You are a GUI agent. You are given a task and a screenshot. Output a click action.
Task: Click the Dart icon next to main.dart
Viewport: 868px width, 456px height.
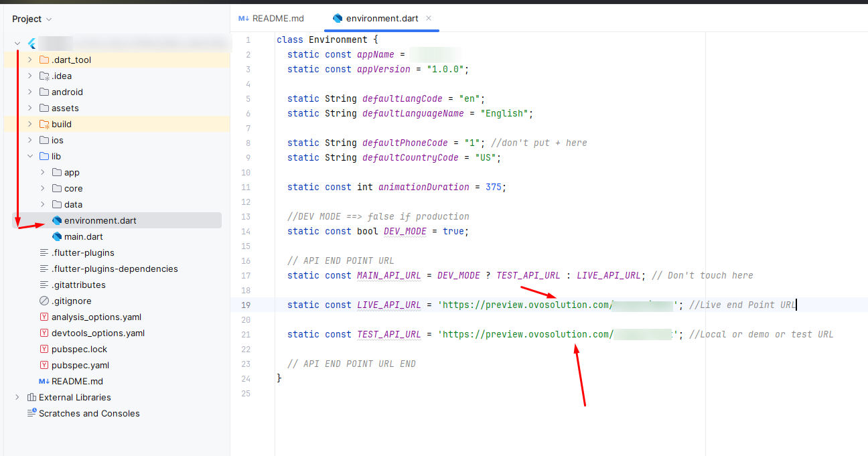(58, 236)
